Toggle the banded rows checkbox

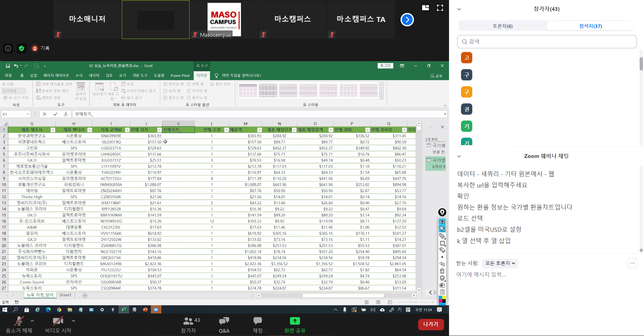click(165, 98)
